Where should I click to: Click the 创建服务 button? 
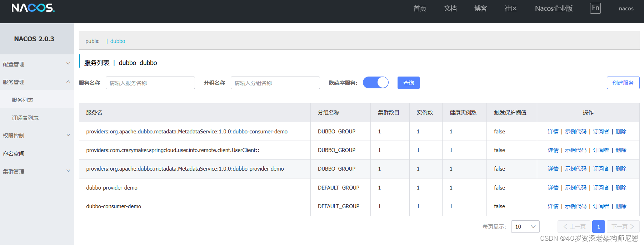[623, 83]
